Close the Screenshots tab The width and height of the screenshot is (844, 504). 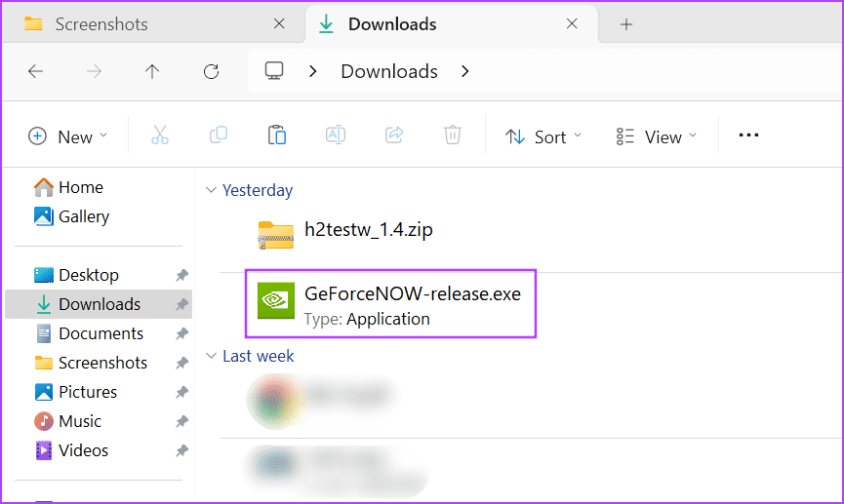point(279,23)
